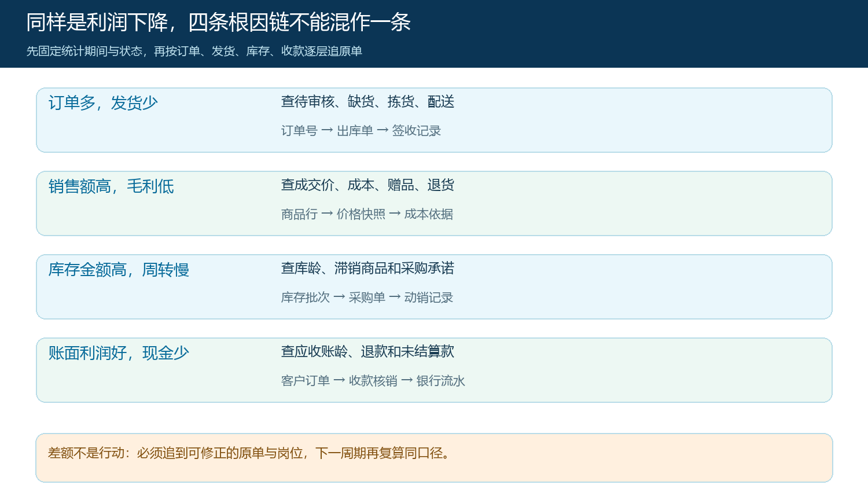Screen dimensions: 868x492
Task: Click the chain 订单号 → 出库单 → 签收记录
Action: click(x=361, y=131)
